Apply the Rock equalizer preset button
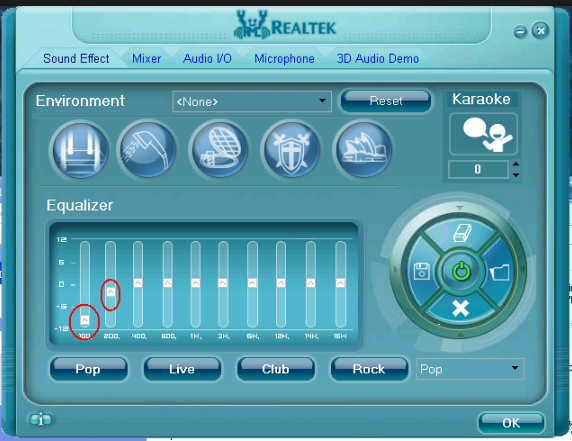The height and width of the screenshot is (441, 572). point(369,369)
